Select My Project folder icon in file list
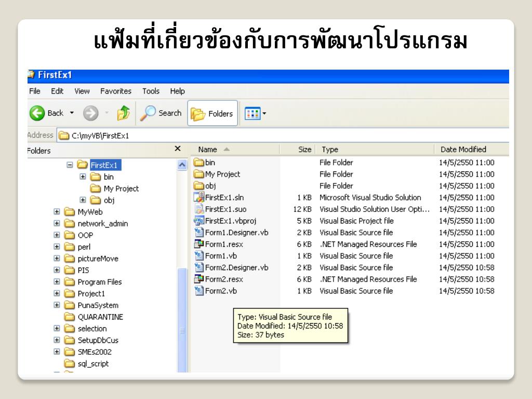Viewport: 532px width, 399px height. point(199,174)
